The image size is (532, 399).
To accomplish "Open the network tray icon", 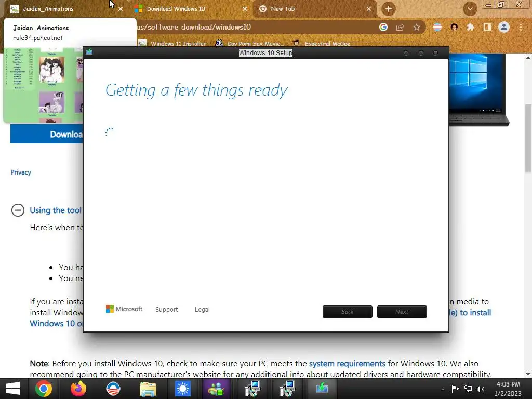I will [468, 389].
